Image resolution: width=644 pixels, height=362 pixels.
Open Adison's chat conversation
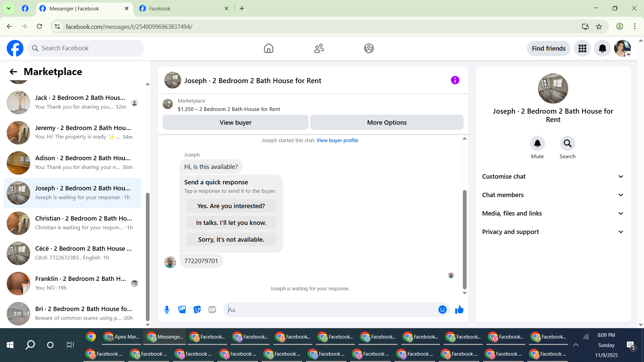click(x=72, y=163)
